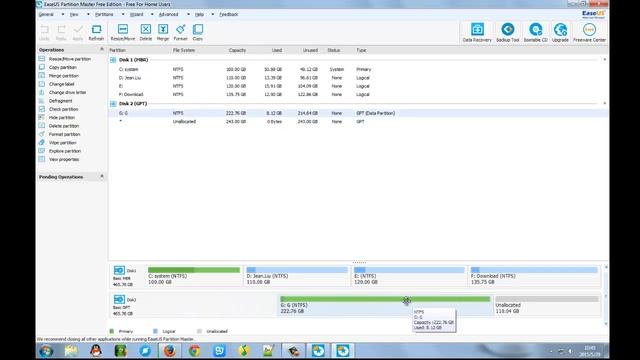640x360 pixels.
Task: Select the Resize/Move toolbar icon
Action: coord(122,32)
